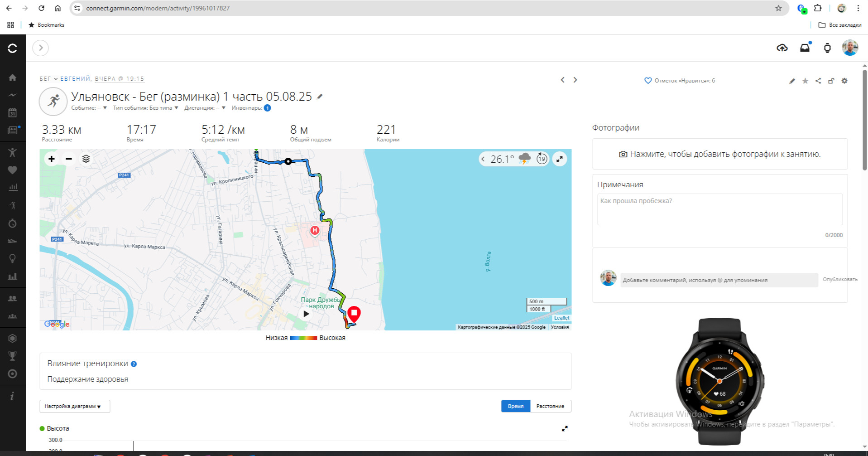The image size is (868, 456).
Task: Switch charts to Расстояние tab
Action: pyautogui.click(x=551, y=406)
